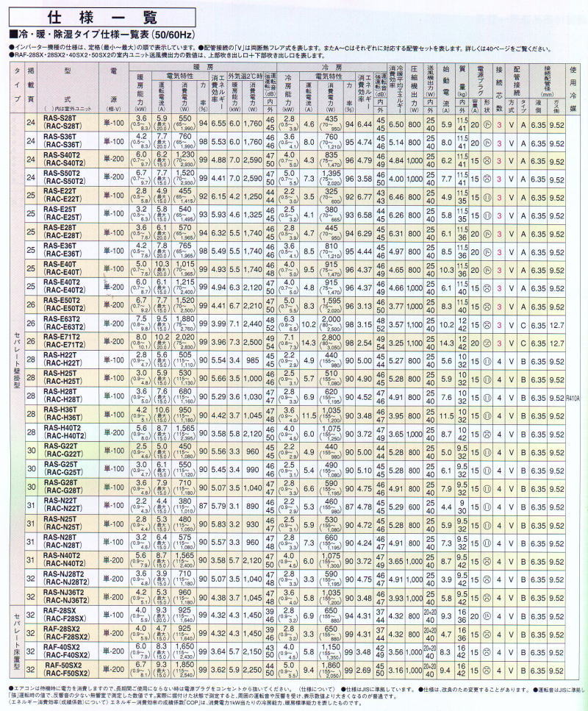Click the RAS-S28T model name

click(x=60, y=118)
